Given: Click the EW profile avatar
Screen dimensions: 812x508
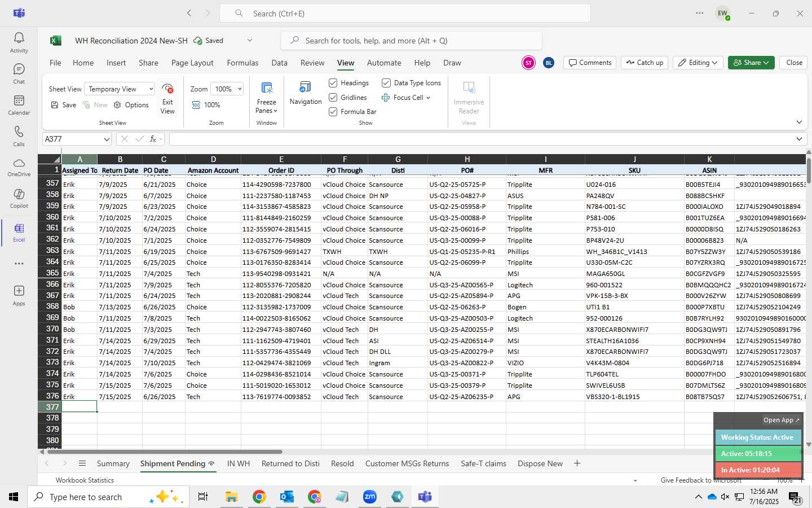Looking at the screenshot, I should [722, 13].
